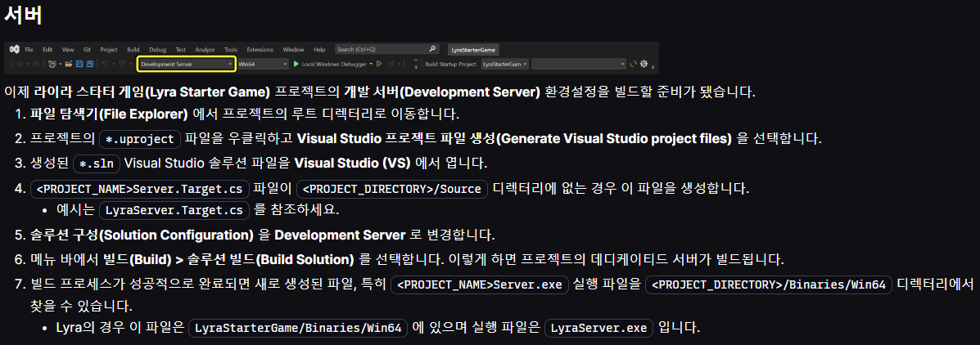Screen dimensions: 980x345
Task: Click the Navigate Backward toolbar icon
Action: 20,64
